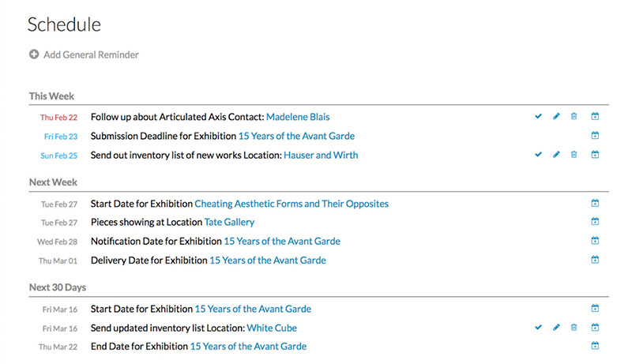Mark Madelene Blais follow-up reminder as complete
Screen dimensions: 632x364
(x=538, y=117)
